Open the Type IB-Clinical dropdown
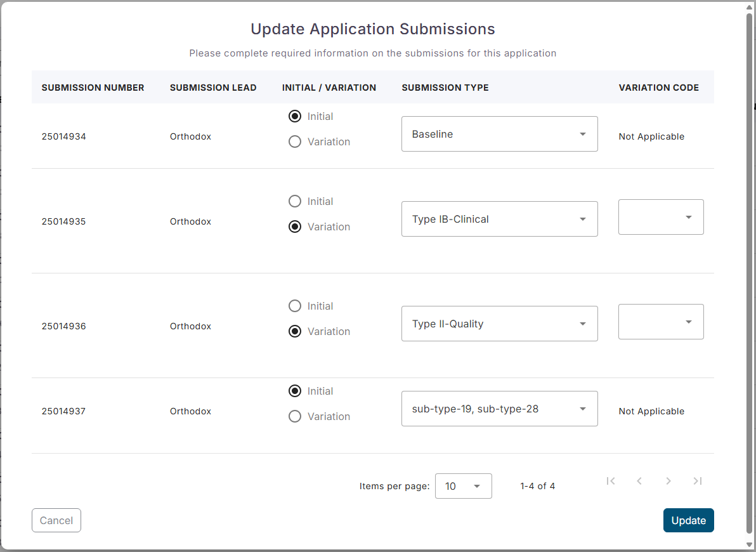756x552 pixels. (x=499, y=219)
